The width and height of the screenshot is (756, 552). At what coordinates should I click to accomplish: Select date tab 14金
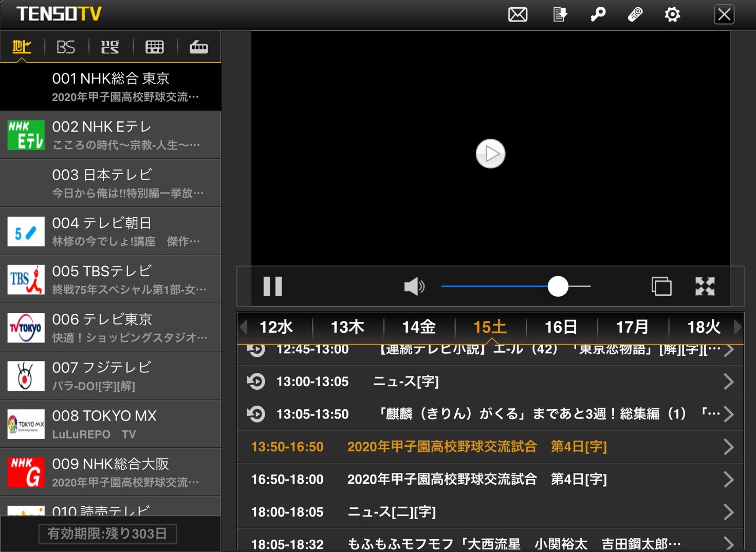point(419,327)
